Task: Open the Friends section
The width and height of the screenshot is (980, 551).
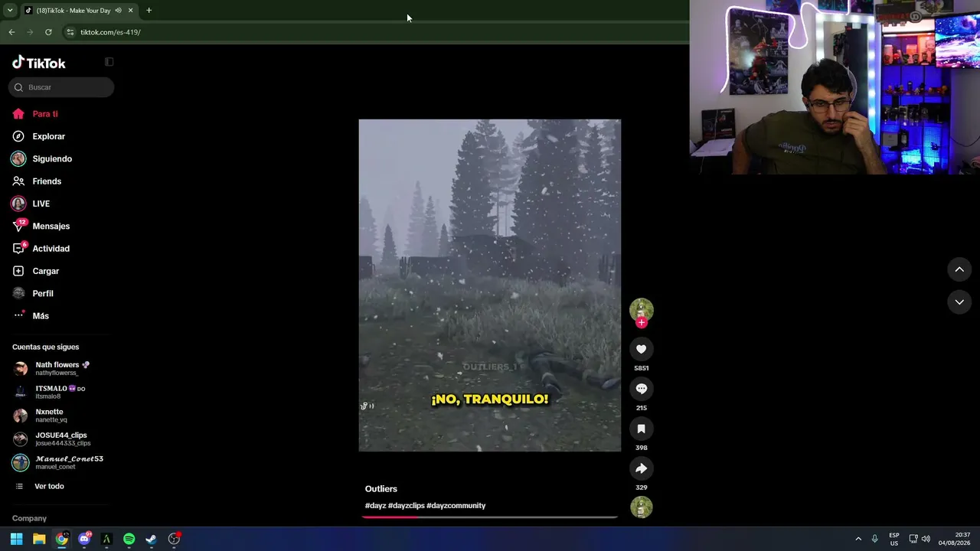Action: (x=37, y=181)
